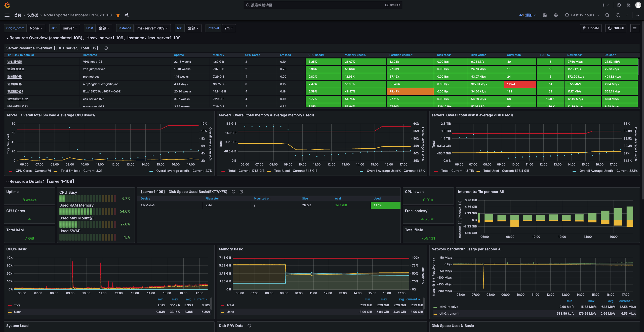This screenshot has height=332, width=644.
Task: Open the hamburger sidebar menu
Action: 7,15
